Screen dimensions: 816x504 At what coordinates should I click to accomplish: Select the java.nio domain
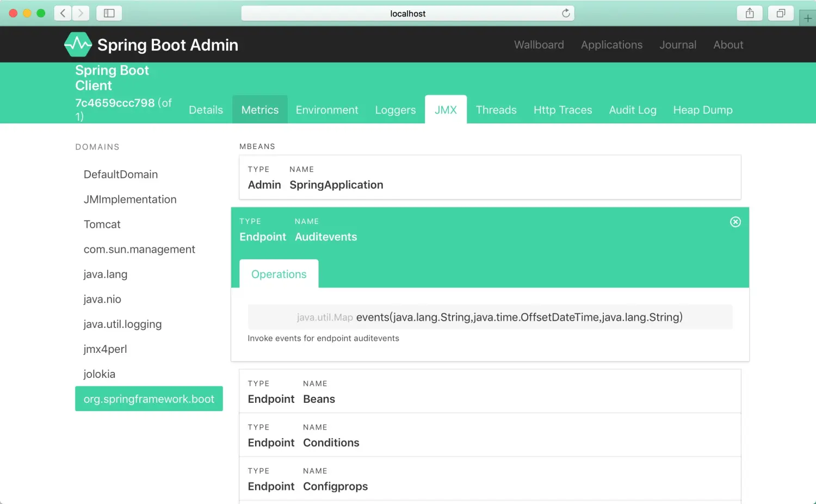point(149,300)
